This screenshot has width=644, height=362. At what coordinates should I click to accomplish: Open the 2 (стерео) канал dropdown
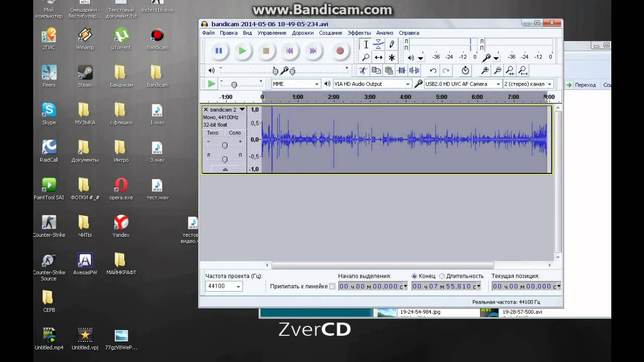tap(528, 84)
